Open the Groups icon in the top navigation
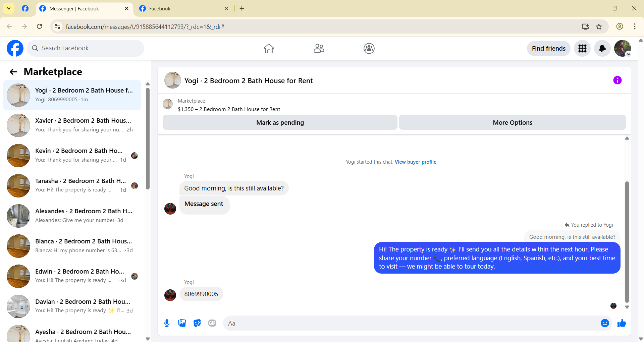The image size is (644, 342). [x=369, y=48]
